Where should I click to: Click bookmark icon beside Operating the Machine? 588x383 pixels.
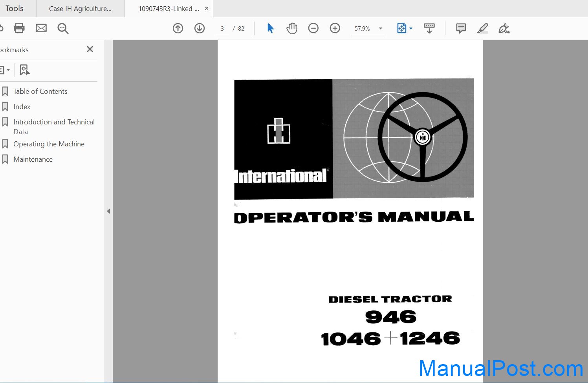click(x=5, y=144)
